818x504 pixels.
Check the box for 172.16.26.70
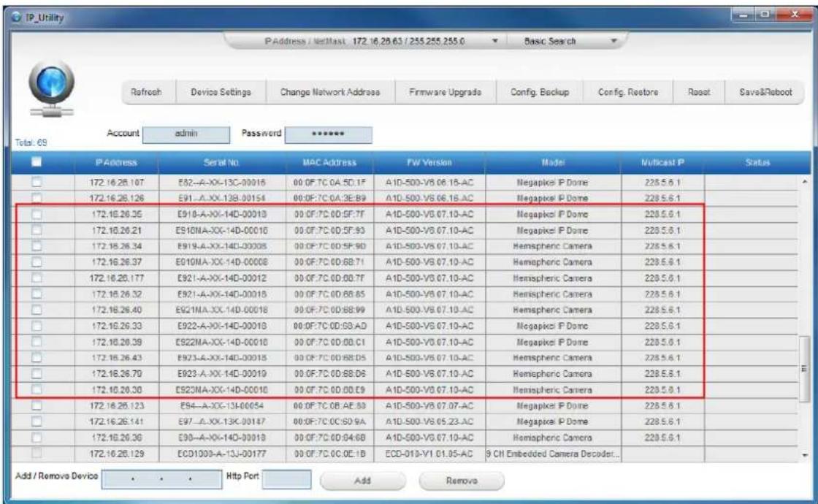tap(37, 373)
